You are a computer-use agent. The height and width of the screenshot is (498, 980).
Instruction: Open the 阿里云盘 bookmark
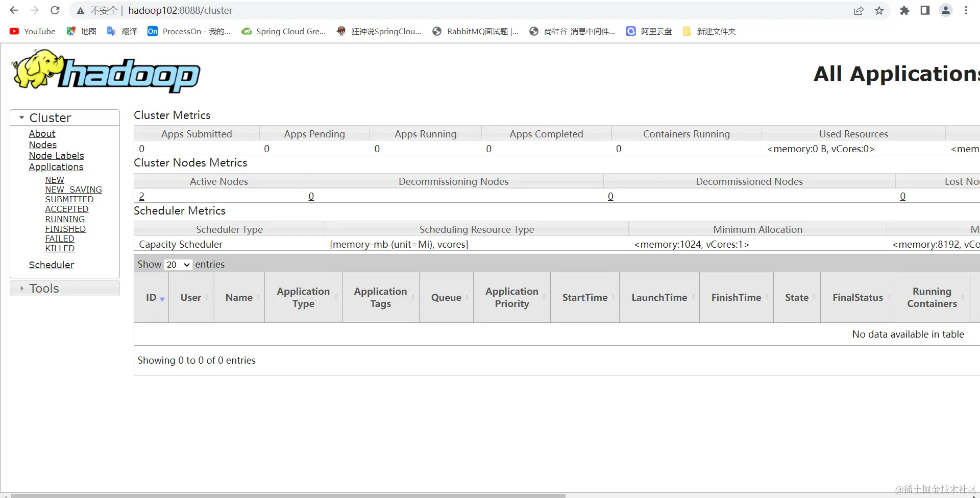coord(649,31)
